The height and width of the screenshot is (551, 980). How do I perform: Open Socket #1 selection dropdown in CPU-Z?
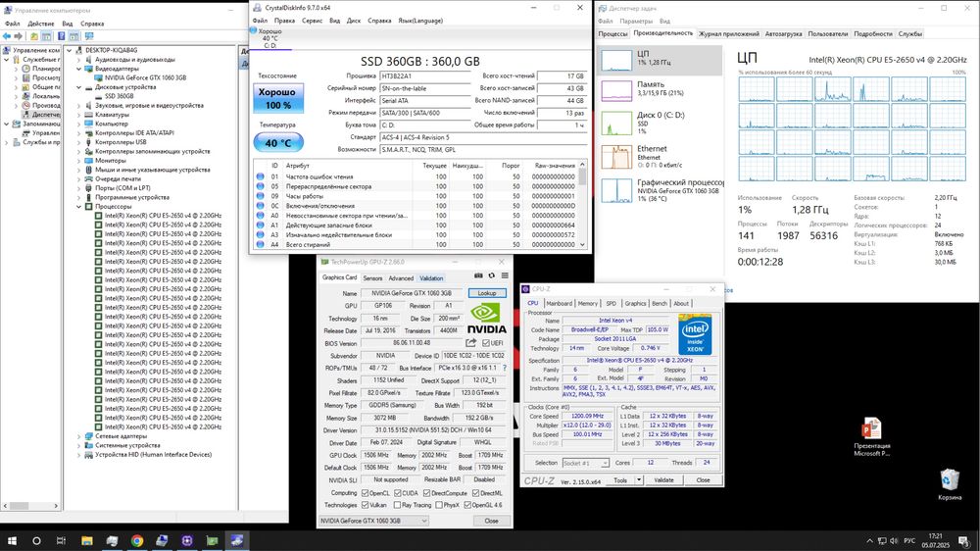tap(585, 463)
